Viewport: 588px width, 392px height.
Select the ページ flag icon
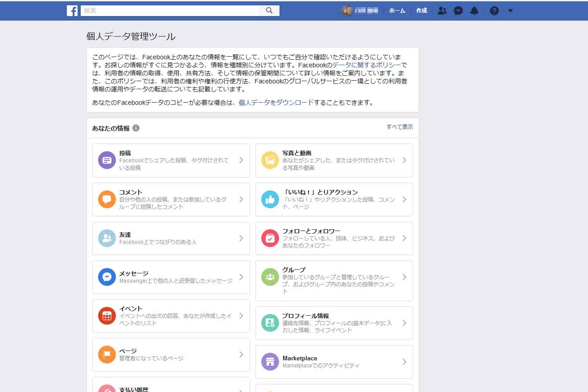(x=107, y=355)
